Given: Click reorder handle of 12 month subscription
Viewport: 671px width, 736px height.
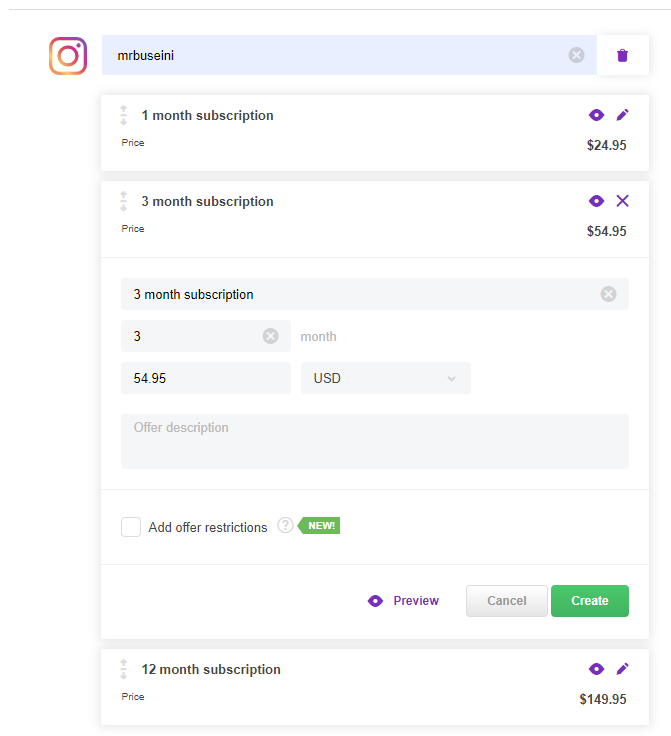Looking at the screenshot, I should click(123, 669).
